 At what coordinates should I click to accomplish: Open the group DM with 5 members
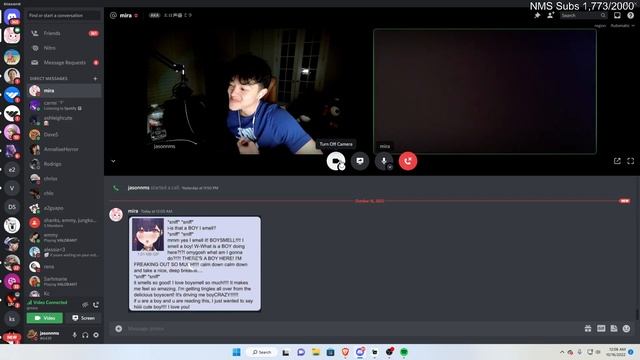click(64, 223)
